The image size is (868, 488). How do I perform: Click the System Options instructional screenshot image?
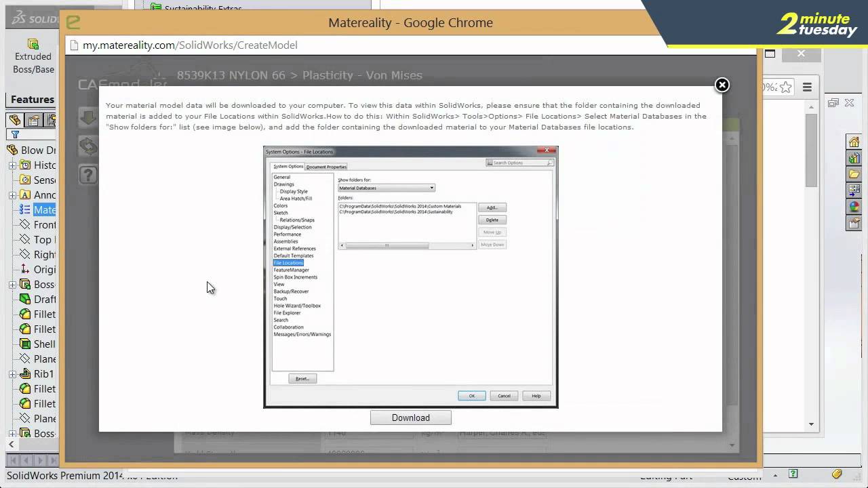[410, 277]
